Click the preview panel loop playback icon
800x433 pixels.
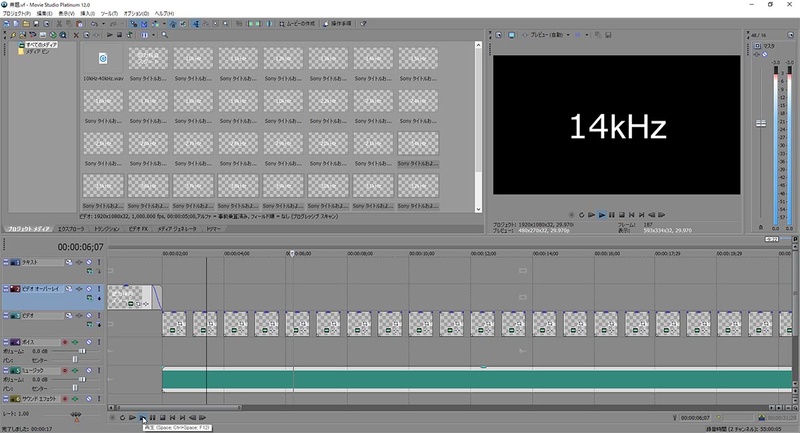581,215
